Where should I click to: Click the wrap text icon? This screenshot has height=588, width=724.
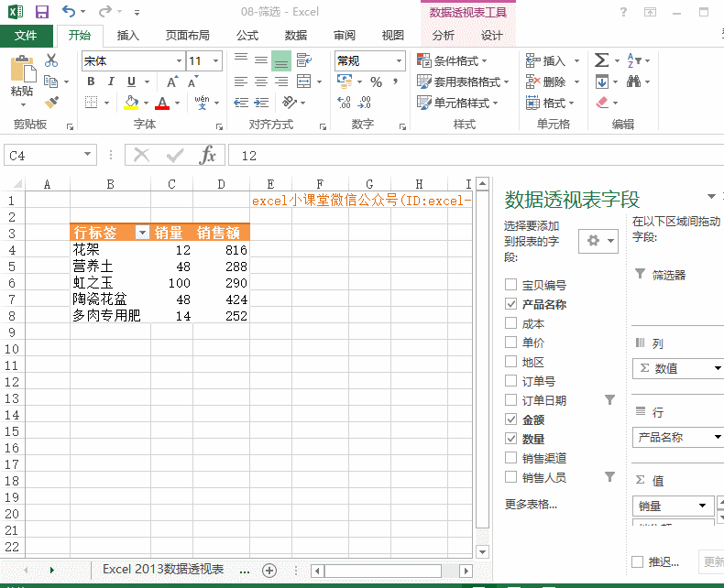coord(303,60)
